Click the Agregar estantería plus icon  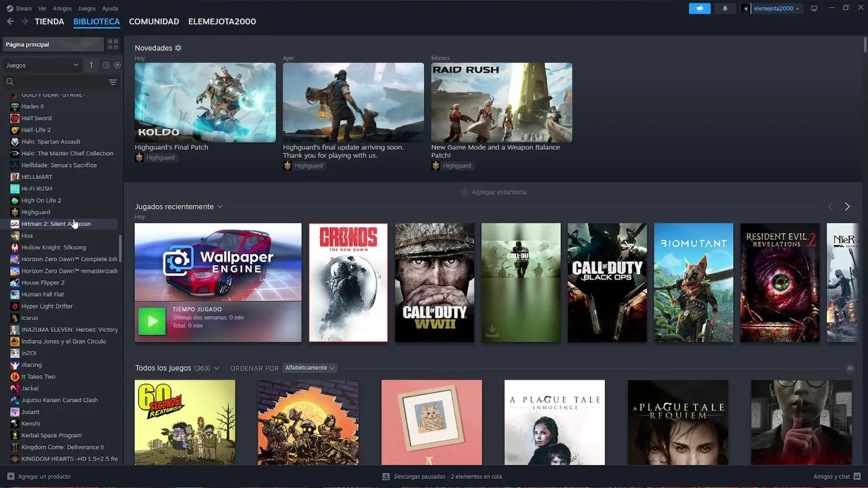click(465, 192)
